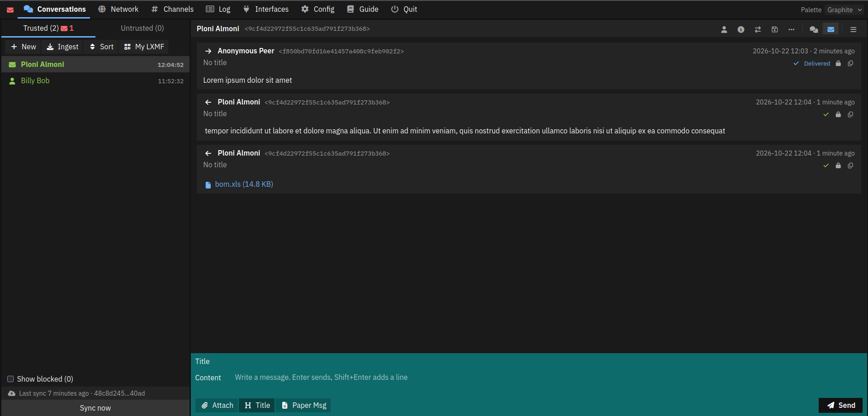Open the Palette Graphite dropdown
The width and height of the screenshot is (868, 416).
click(x=844, y=10)
